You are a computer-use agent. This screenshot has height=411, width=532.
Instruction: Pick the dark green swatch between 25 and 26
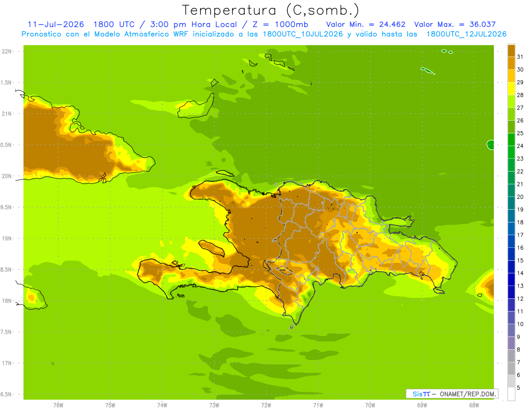pos(511,127)
